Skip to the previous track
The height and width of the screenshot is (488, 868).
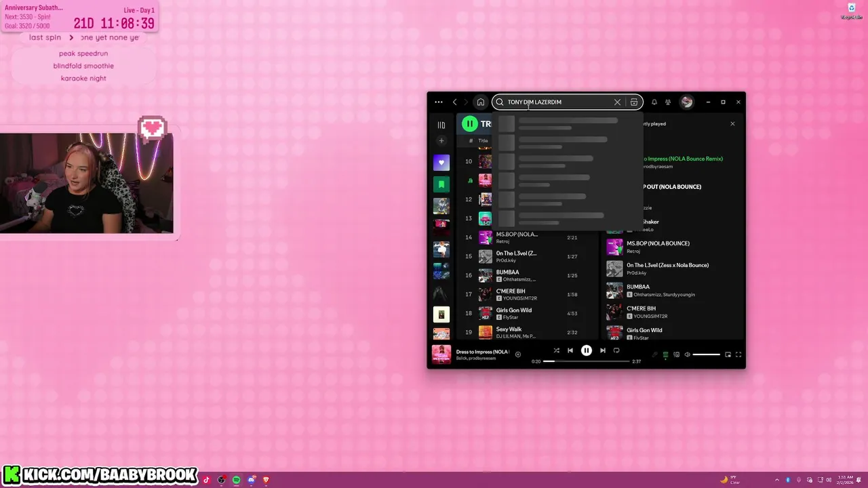[x=570, y=350]
